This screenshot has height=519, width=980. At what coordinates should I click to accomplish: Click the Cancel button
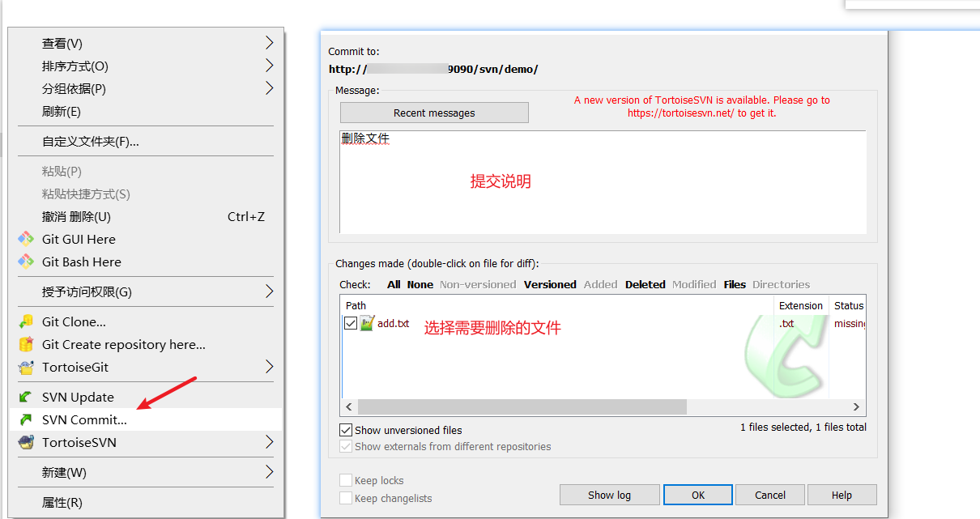click(770, 495)
